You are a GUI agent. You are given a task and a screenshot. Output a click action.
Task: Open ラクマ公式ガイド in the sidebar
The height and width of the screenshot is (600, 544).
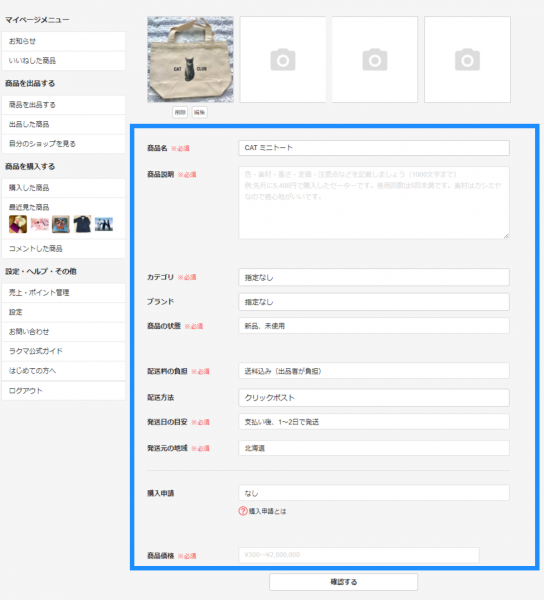64,351
